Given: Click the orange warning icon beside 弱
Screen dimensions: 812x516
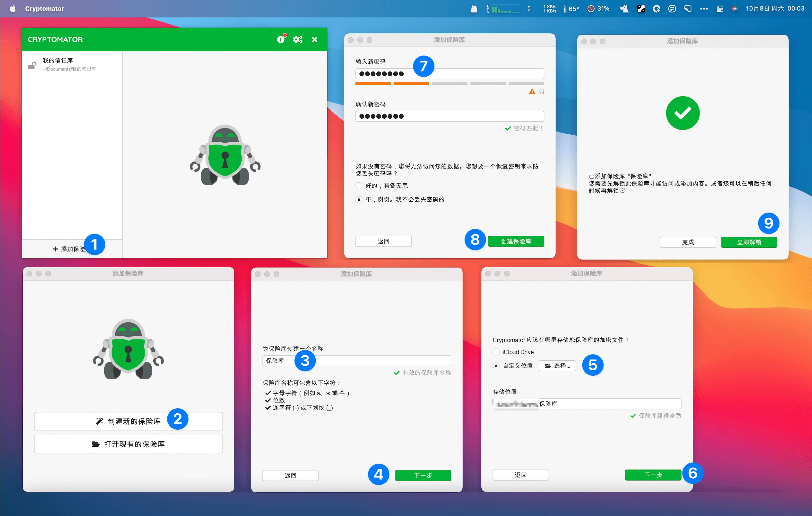Looking at the screenshot, I should [x=532, y=91].
